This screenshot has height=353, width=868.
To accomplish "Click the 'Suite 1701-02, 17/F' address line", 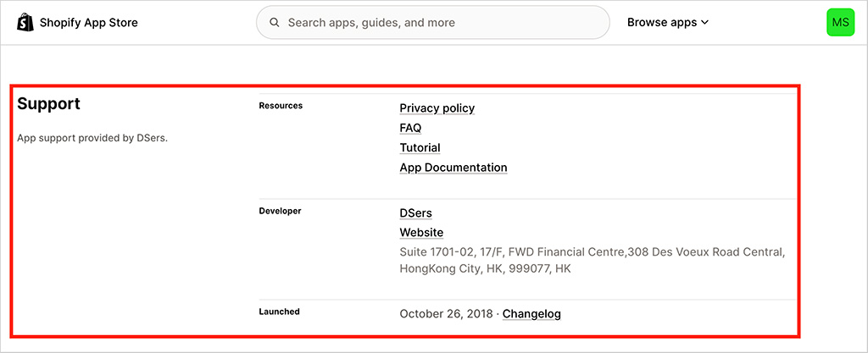I will 593,252.
